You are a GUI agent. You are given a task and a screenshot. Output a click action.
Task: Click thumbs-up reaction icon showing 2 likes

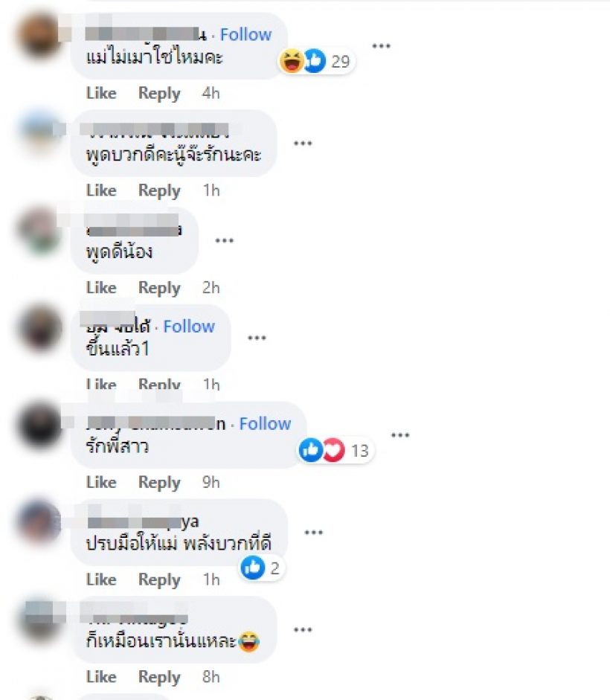coord(253,568)
